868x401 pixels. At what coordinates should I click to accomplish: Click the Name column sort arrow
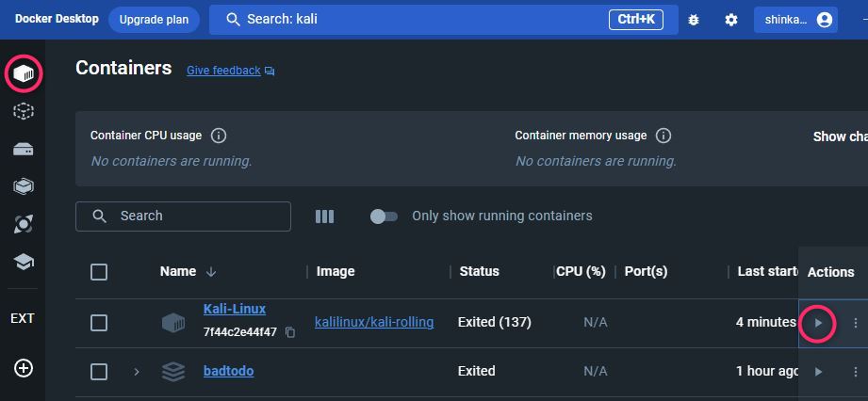click(x=211, y=272)
